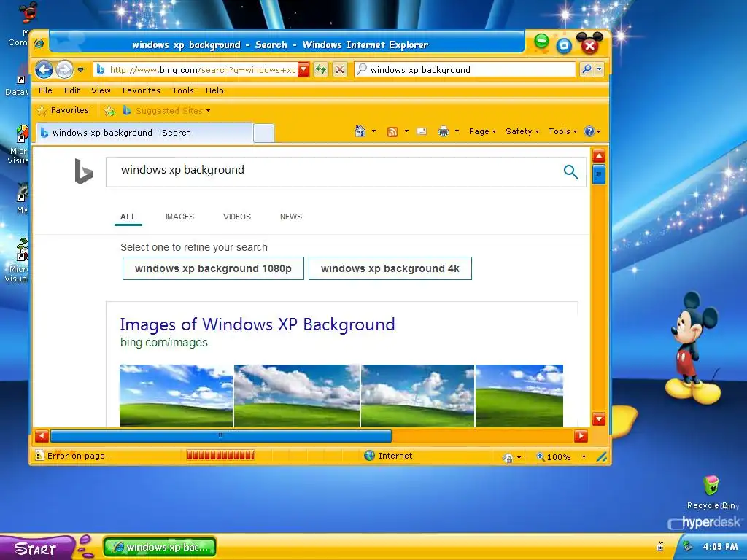Screen dimensions: 747x560
Task: Click the Forward navigation arrow
Action: (x=64, y=69)
